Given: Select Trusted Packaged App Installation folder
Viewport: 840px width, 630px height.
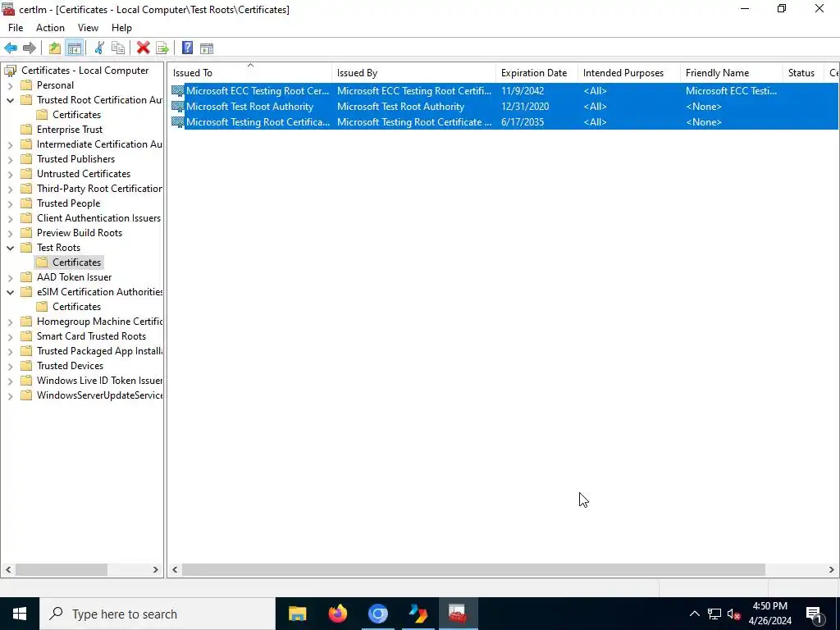Looking at the screenshot, I should (x=99, y=351).
